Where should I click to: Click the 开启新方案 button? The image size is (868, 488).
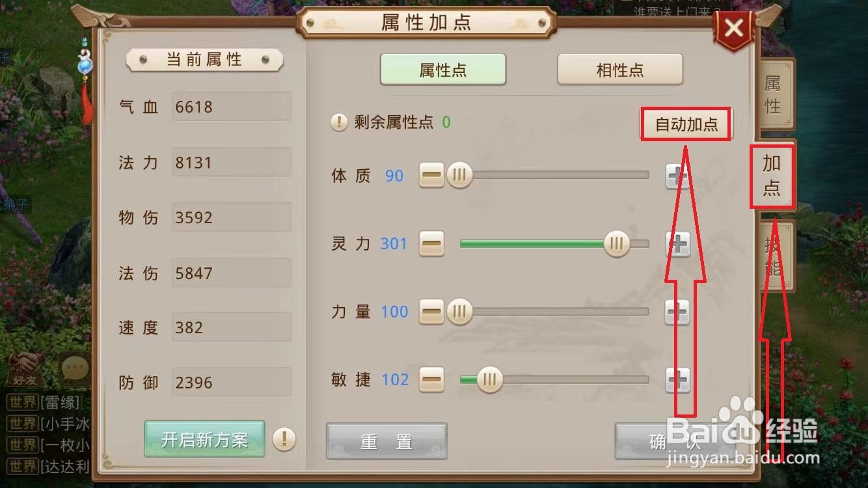click(204, 439)
